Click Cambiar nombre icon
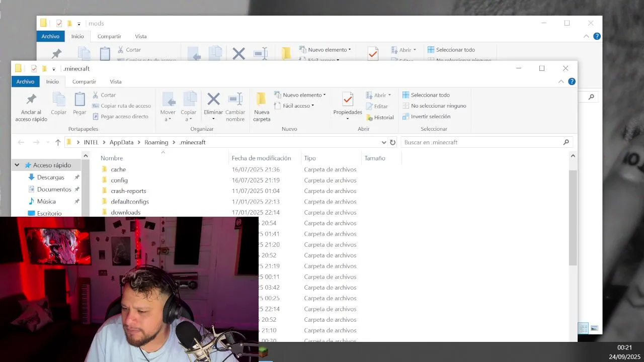Screen dimensions: 644x362 [235, 99]
